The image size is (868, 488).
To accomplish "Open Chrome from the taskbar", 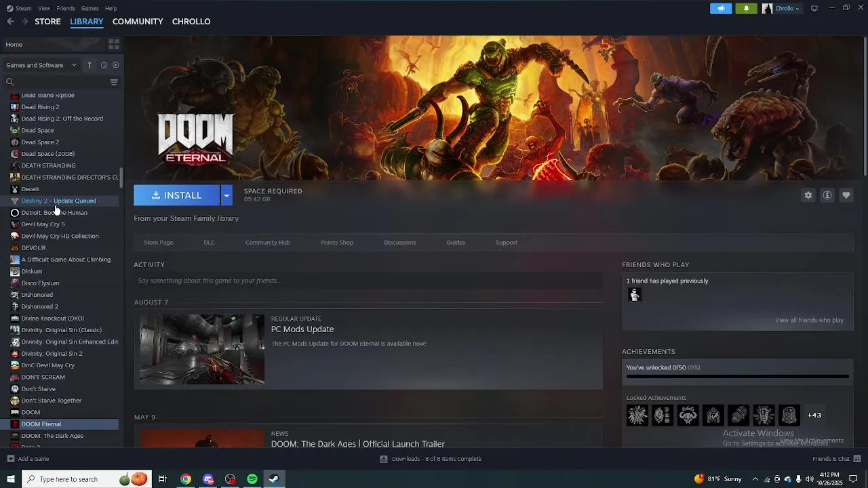I will 186,479.
